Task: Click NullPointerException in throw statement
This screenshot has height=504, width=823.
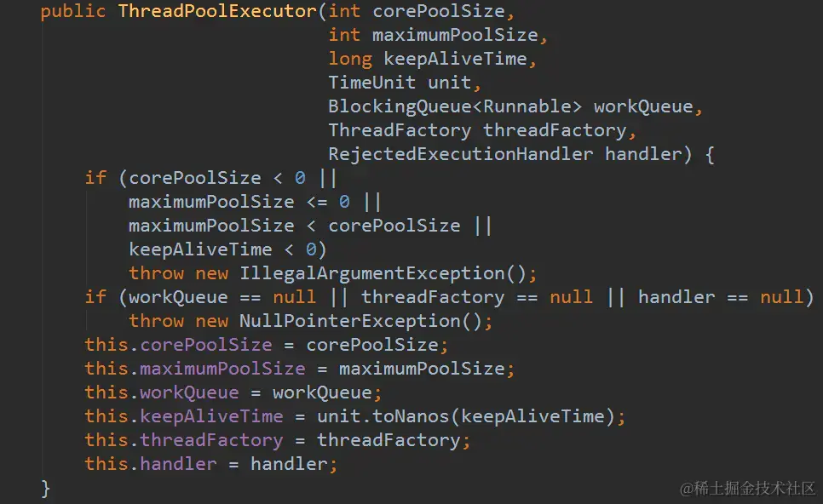Action: pyautogui.click(x=350, y=321)
